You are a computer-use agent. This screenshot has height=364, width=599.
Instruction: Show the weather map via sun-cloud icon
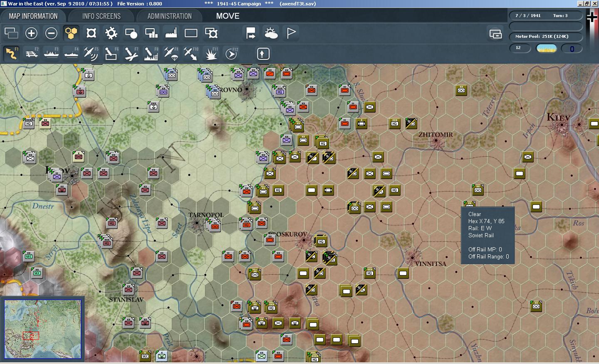click(x=271, y=33)
